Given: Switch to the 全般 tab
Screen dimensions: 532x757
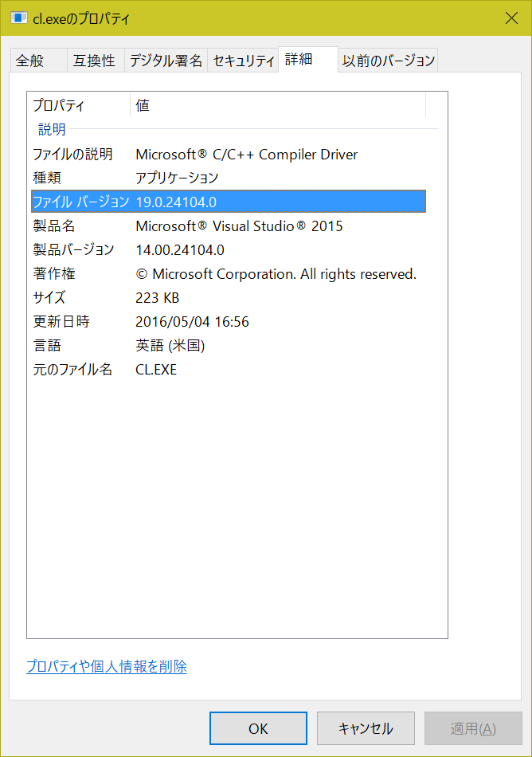Looking at the screenshot, I should coord(38,61).
